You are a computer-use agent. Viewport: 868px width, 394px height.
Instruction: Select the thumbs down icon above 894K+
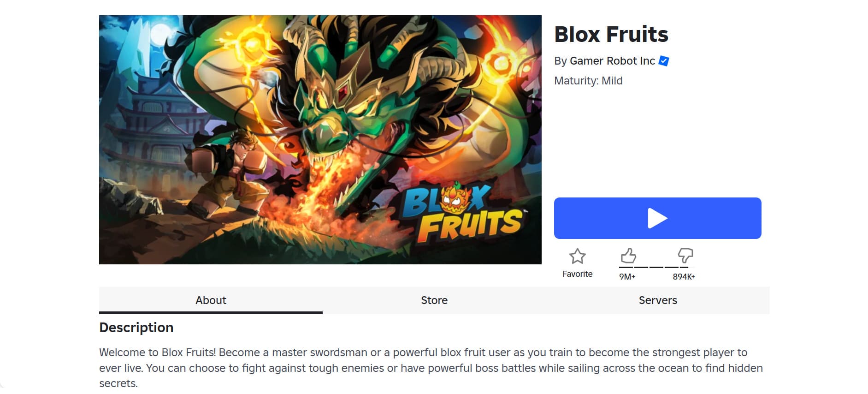pyautogui.click(x=685, y=256)
